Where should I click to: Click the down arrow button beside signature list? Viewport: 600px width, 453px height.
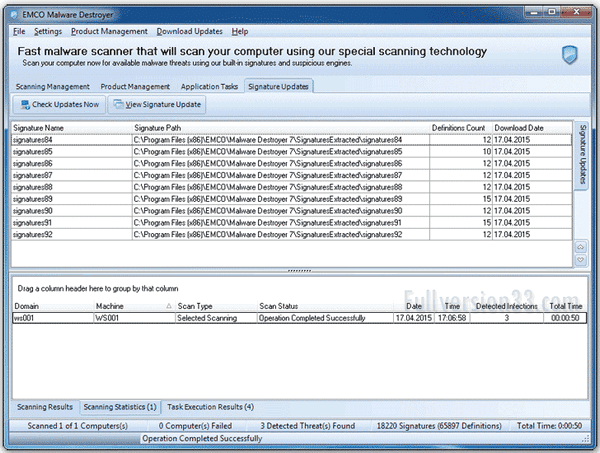[x=580, y=260]
